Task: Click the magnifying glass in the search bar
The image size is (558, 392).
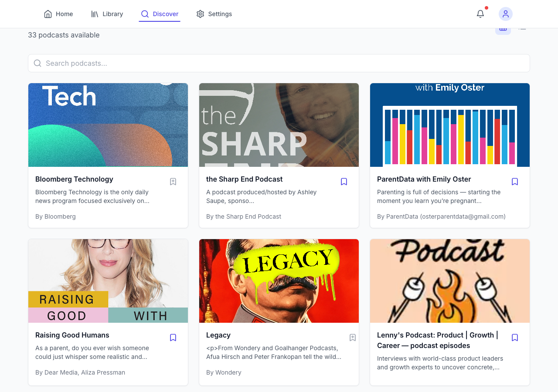Action: pyautogui.click(x=37, y=63)
